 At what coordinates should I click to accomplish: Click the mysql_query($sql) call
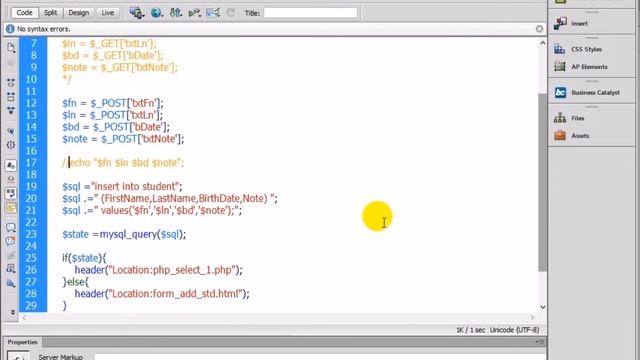point(143,235)
